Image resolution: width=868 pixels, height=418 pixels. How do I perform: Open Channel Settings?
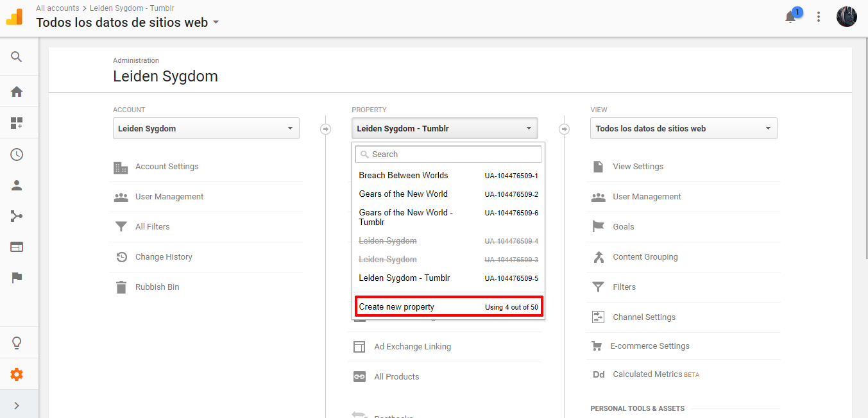[644, 317]
